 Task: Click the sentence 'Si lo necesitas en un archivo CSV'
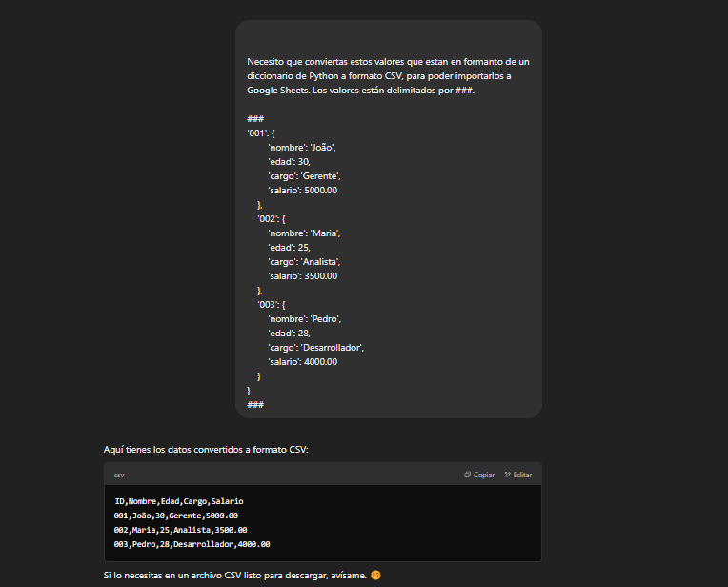click(x=233, y=576)
